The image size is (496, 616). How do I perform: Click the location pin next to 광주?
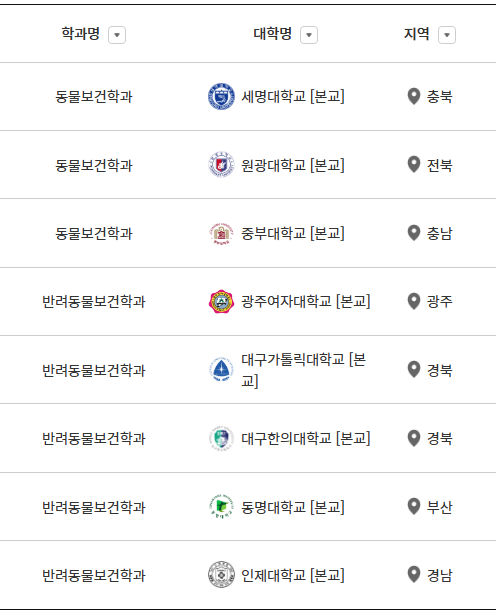(414, 301)
